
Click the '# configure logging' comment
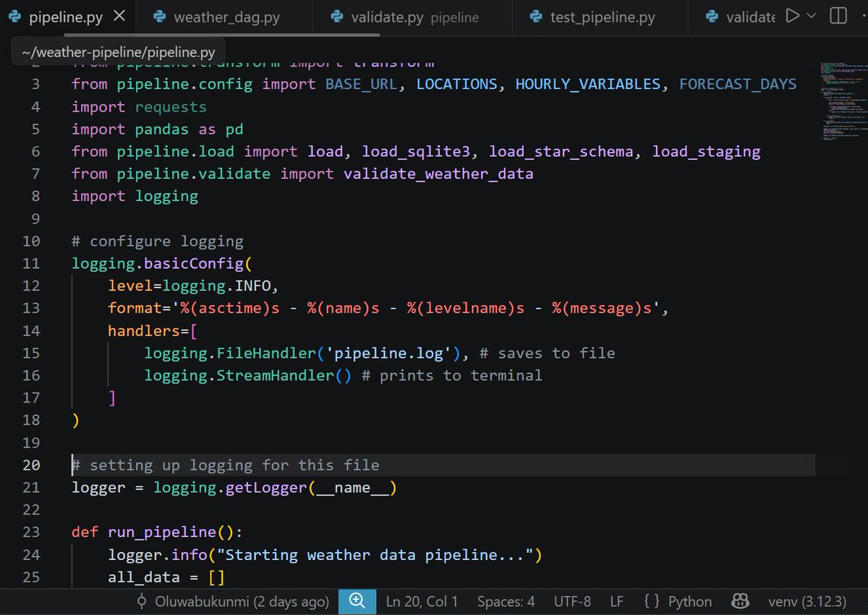point(158,241)
